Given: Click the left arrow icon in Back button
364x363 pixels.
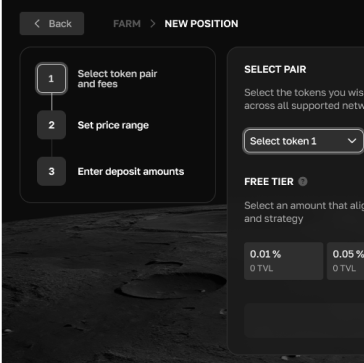Looking at the screenshot, I should (x=37, y=24).
